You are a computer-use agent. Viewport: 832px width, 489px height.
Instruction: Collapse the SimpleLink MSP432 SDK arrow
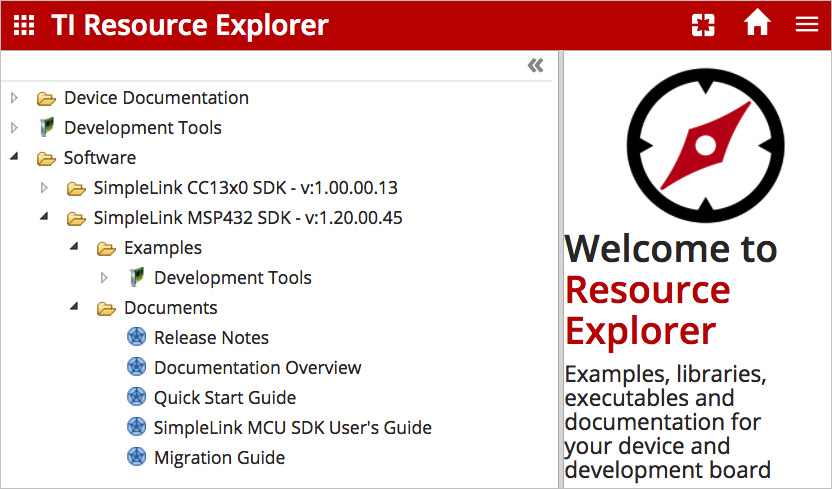tap(44, 217)
